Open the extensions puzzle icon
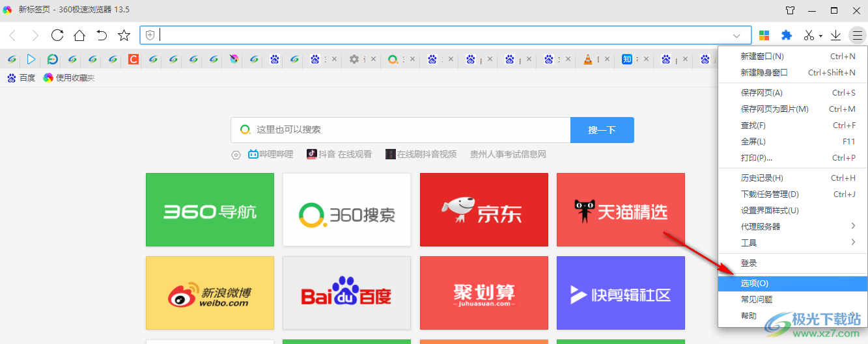This screenshot has height=344, width=868. 787,35
